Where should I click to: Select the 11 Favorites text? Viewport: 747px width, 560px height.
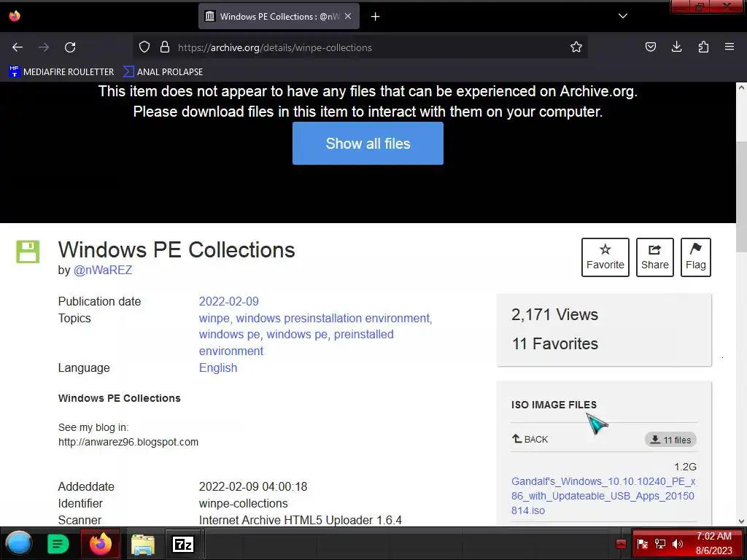[x=554, y=343]
